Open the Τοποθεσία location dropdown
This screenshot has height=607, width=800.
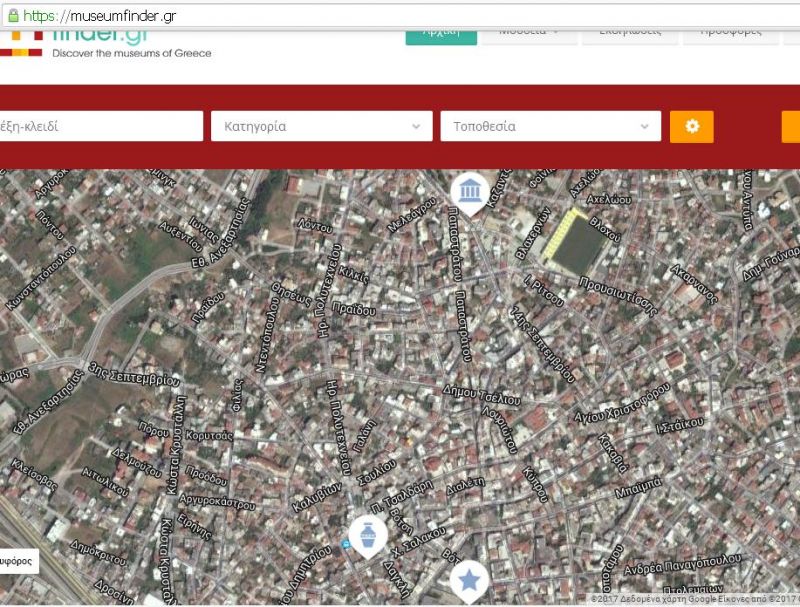pyautogui.click(x=550, y=127)
